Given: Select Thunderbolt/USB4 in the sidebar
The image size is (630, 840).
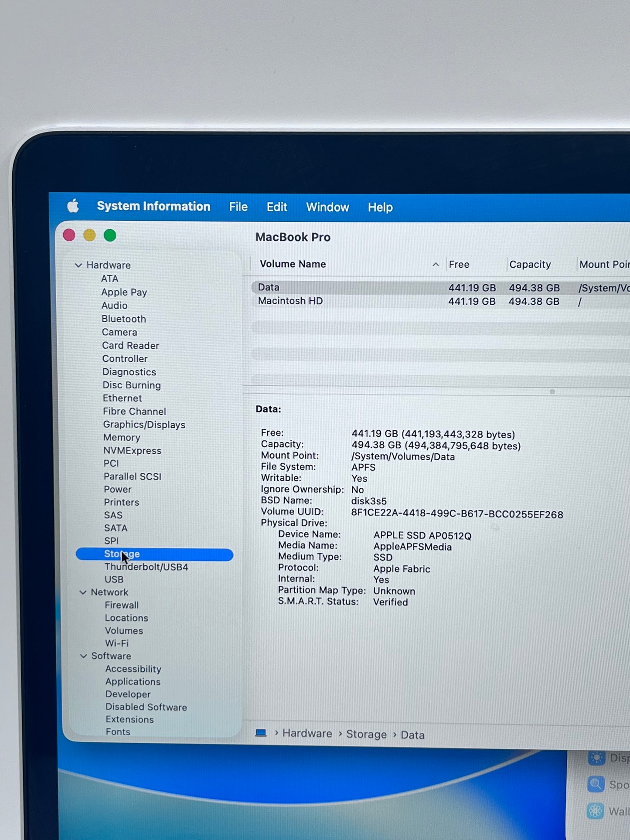Looking at the screenshot, I should 146,567.
